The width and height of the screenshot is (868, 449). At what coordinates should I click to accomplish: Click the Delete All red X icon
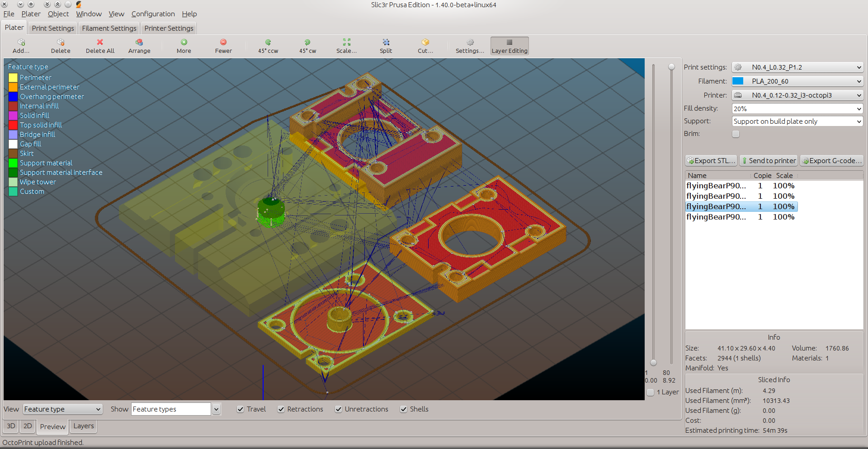pyautogui.click(x=100, y=42)
